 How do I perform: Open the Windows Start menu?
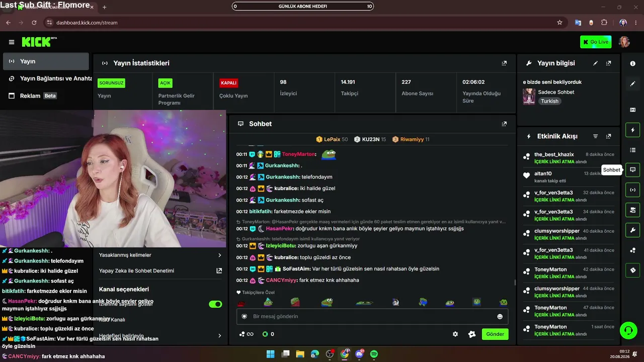[x=270, y=354]
